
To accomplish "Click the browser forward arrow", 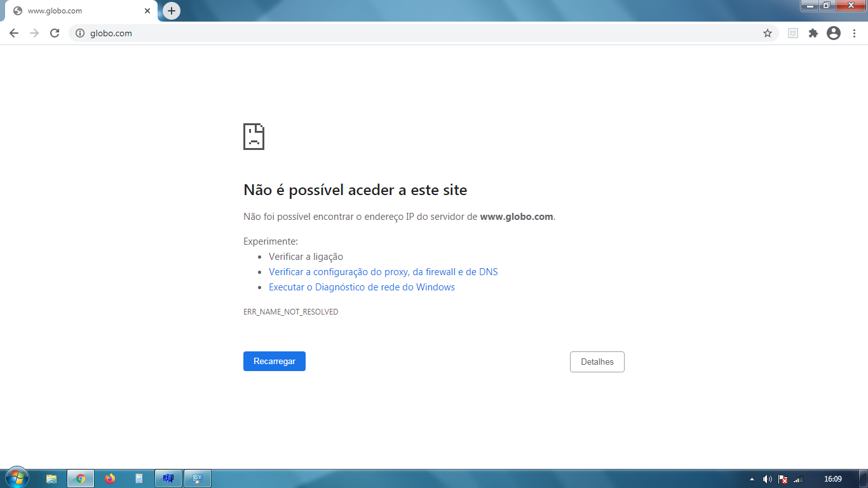I will [34, 33].
